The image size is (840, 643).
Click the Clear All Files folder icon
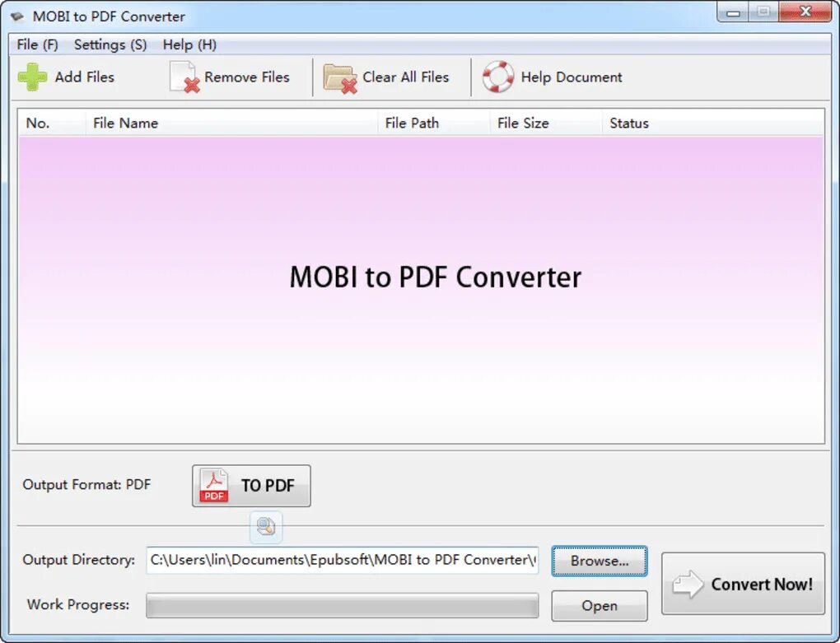[x=340, y=79]
